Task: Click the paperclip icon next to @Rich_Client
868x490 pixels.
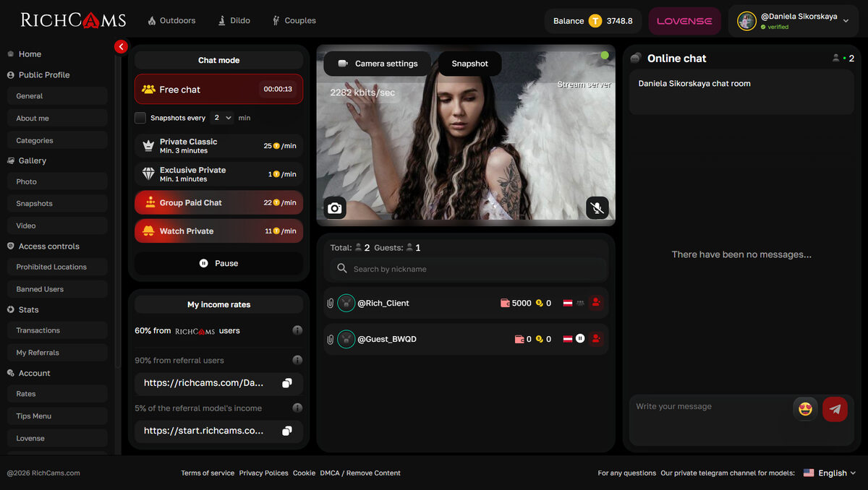Action: (x=331, y=304)
